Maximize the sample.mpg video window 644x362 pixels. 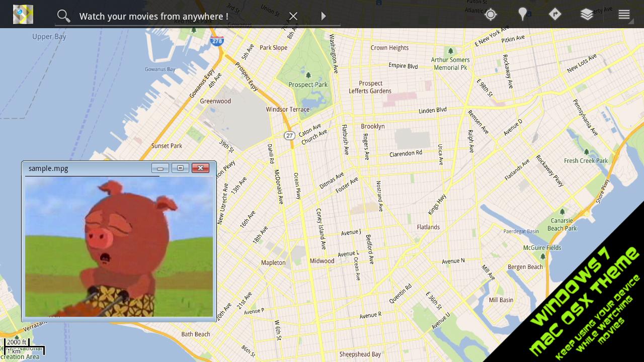click(180, 168)
